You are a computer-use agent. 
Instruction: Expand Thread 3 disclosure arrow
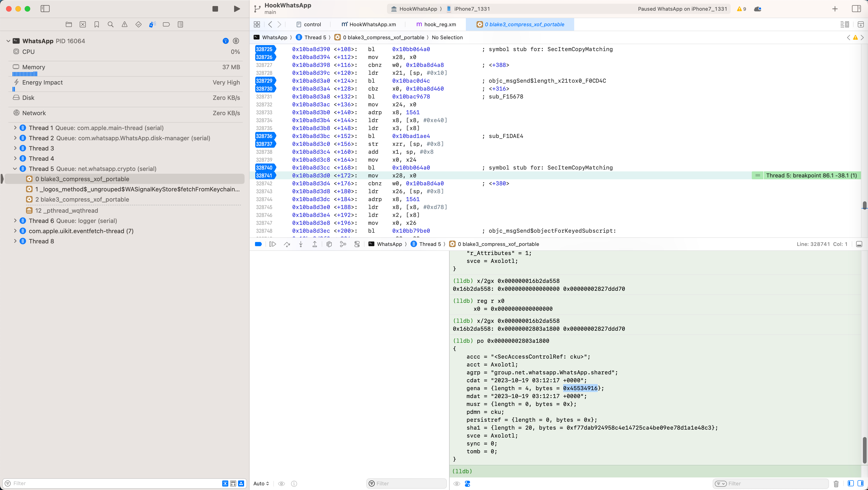coord(15,148)
